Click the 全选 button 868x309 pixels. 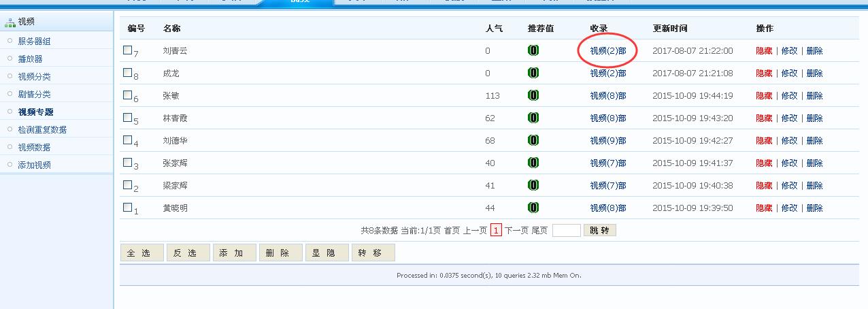click(141, 253)
